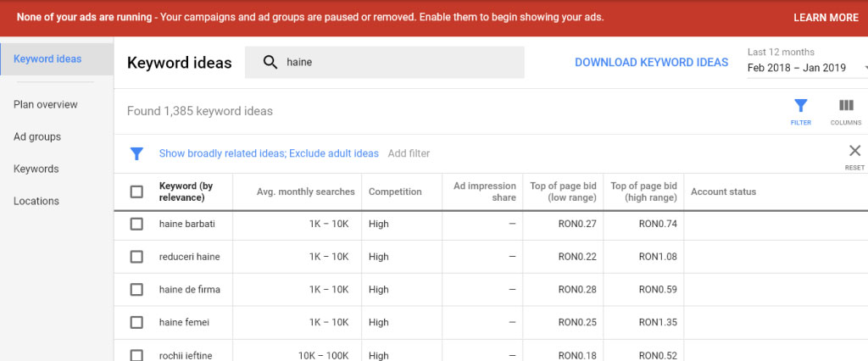868x361 pixels.
Task: Click the blue filter funnel in filter bar
Action: pyautogui.click(x=136, y=154)
